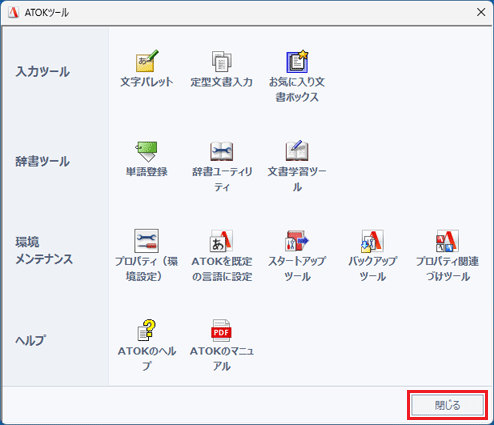
Task: Select ATOKを既定の言語に設定 icon
Action: pyautogui.click(x=222, y=241)
